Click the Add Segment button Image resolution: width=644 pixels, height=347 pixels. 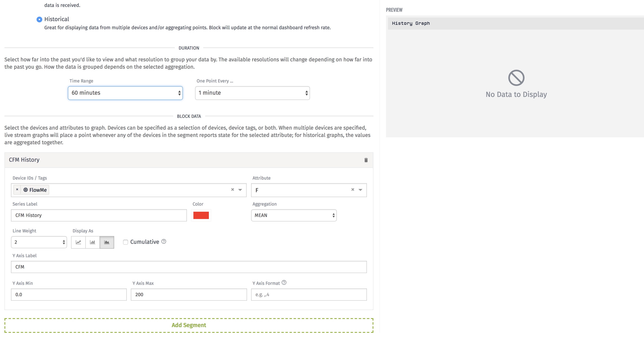(189, 325)
